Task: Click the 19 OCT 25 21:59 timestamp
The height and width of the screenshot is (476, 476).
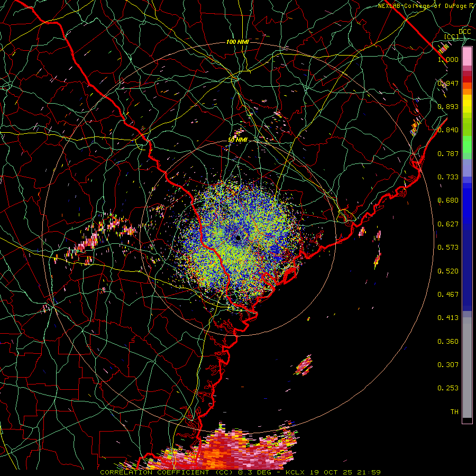Action: [345, 472]
